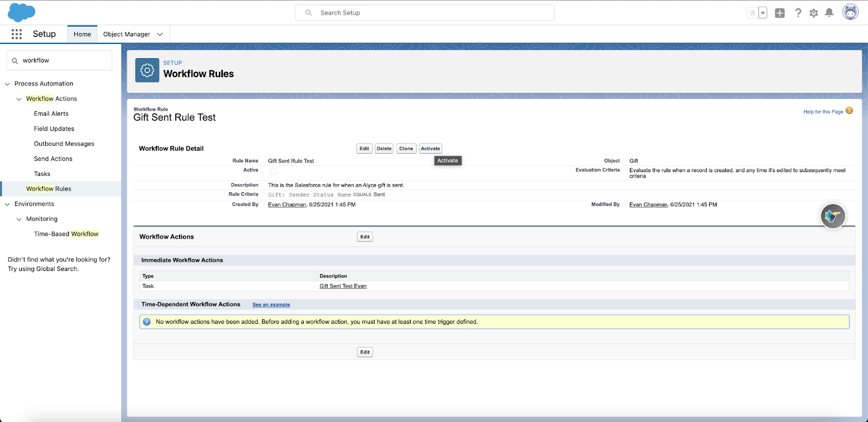The width and height of the screenshot is (868, 422).
Task: Toggle the Active checkbox
Action: tap(273, 172)
